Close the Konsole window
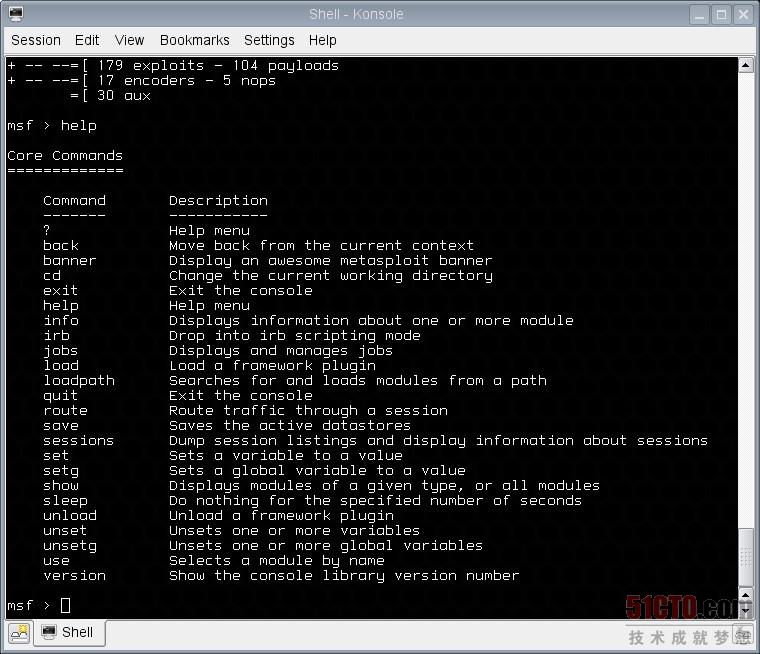 point(743,15)
